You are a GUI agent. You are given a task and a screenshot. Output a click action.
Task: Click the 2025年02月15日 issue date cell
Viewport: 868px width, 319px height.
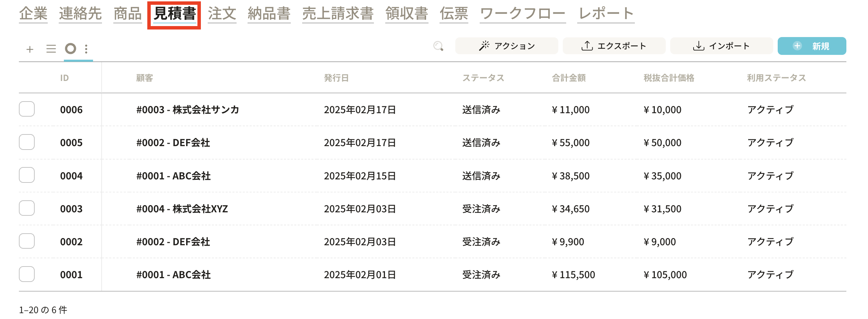[360, 176]
